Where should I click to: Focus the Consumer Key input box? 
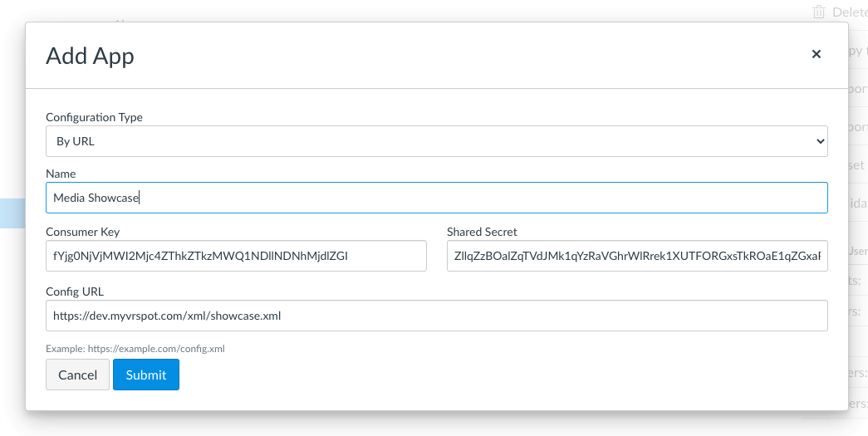pos(236,256)
